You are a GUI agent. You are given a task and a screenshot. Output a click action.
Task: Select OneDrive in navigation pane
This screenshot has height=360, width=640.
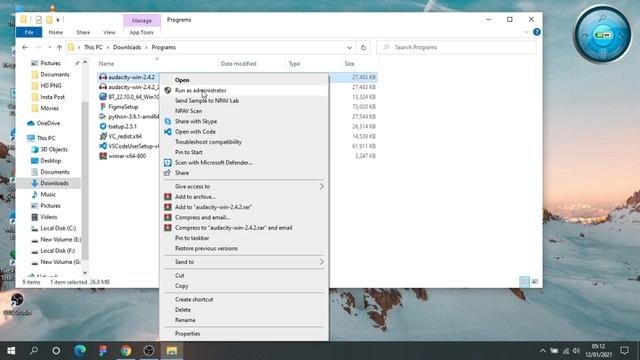click(48, 123)
